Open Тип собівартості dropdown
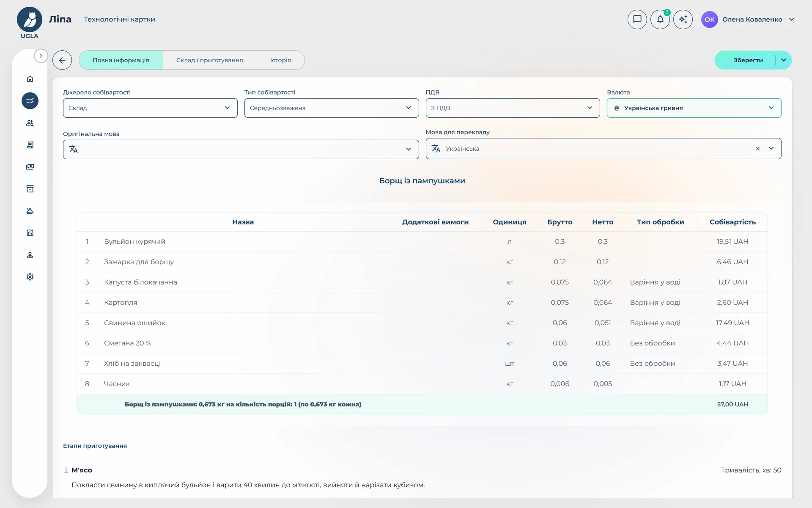The height and width of the screenshot is (508, 812). (x=332, y=108)
